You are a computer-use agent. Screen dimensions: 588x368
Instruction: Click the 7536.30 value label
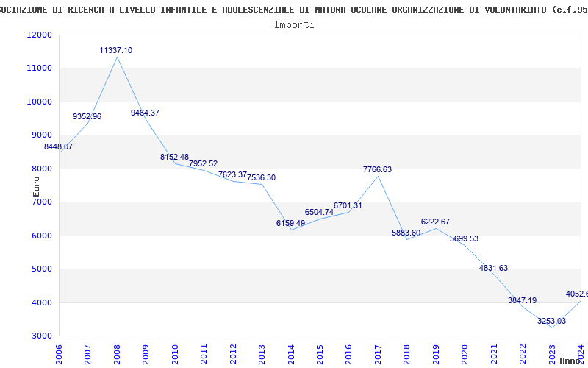(x=262, y=177)
